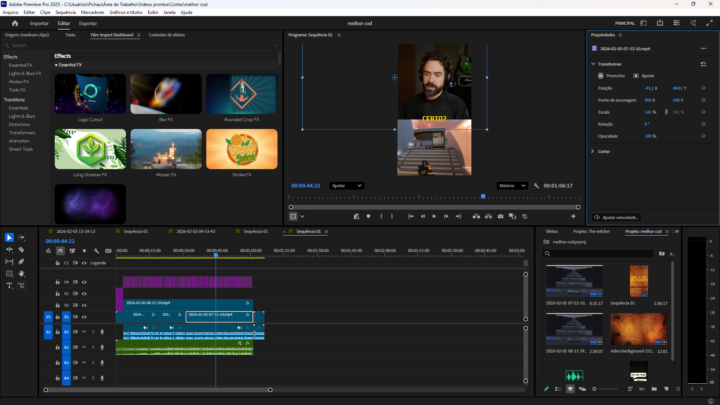
Task: Reset the Transformar properties
Action: 703,64
